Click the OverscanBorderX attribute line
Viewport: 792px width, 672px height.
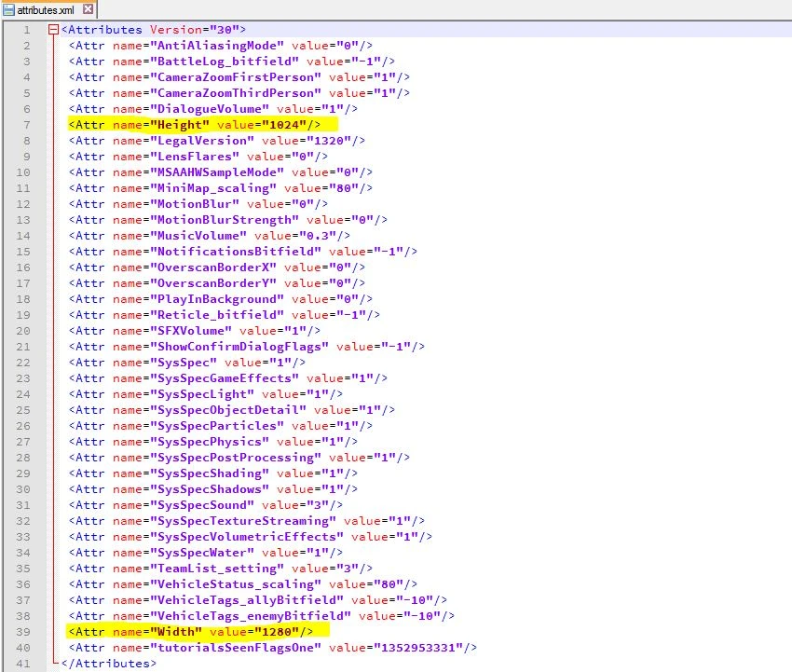217,267
